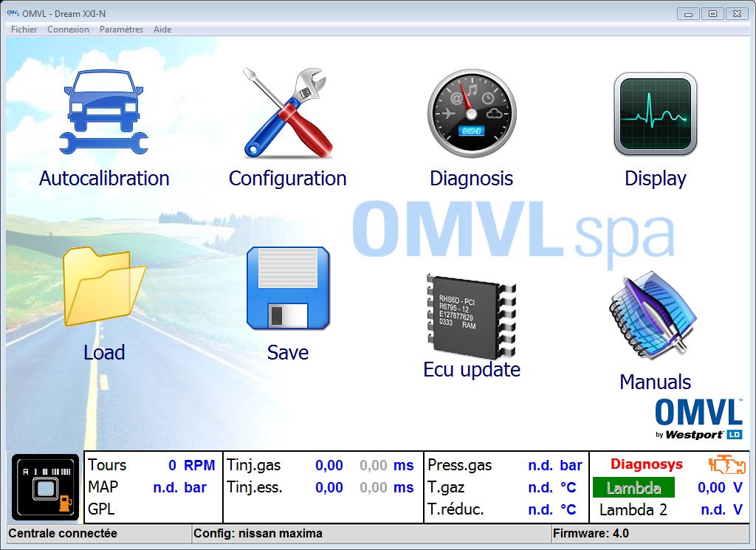Screen dimensions: 756x550
Task: Open the Paramètres menu
Action: 122,30
